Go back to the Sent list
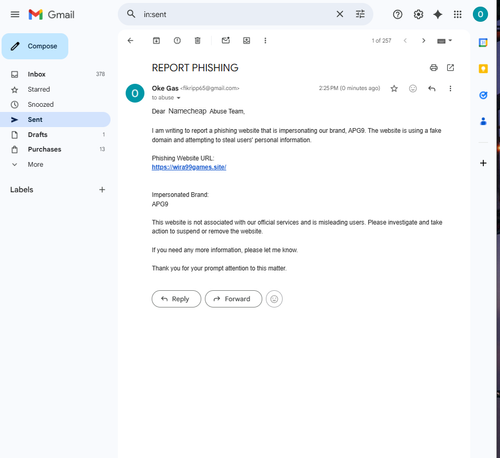This screenshot has height=458, width=500. click(130, 41)
